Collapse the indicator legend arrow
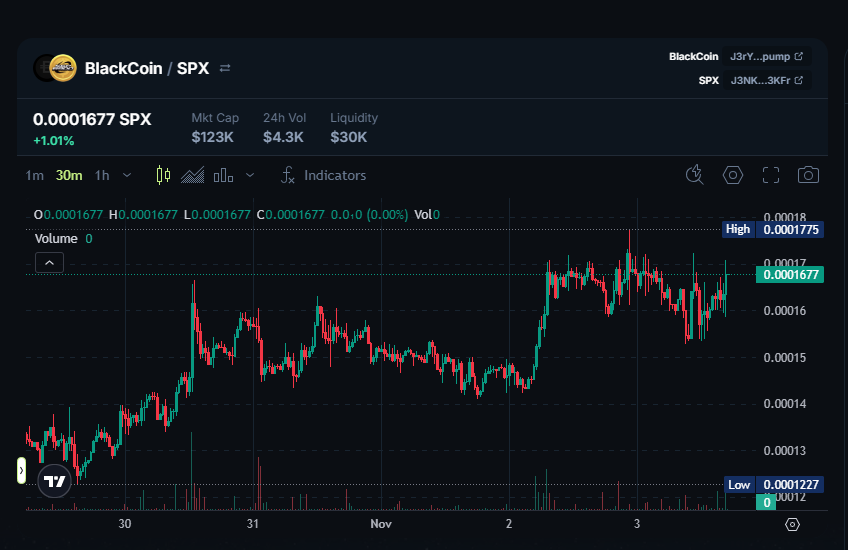 pyautogui.click(x=49, y=263)
